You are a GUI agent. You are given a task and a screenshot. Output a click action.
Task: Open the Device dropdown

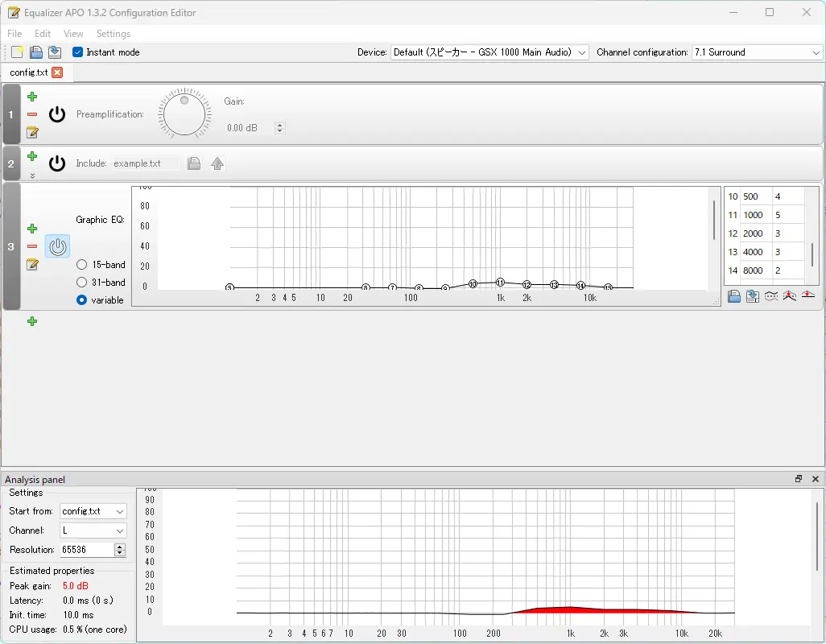[x=490, y=52]
